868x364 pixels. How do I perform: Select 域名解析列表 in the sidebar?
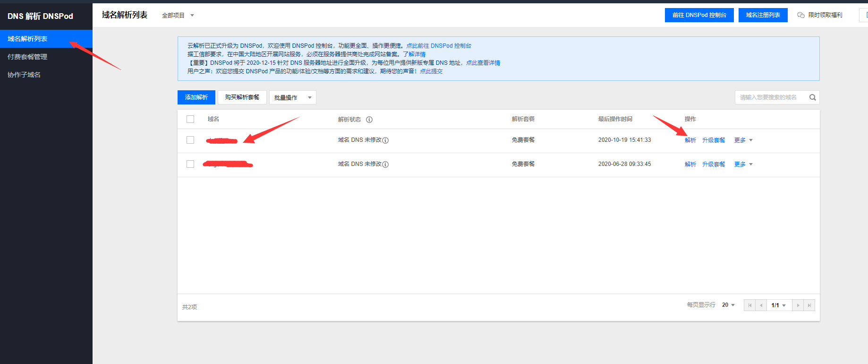pos(46,39)
